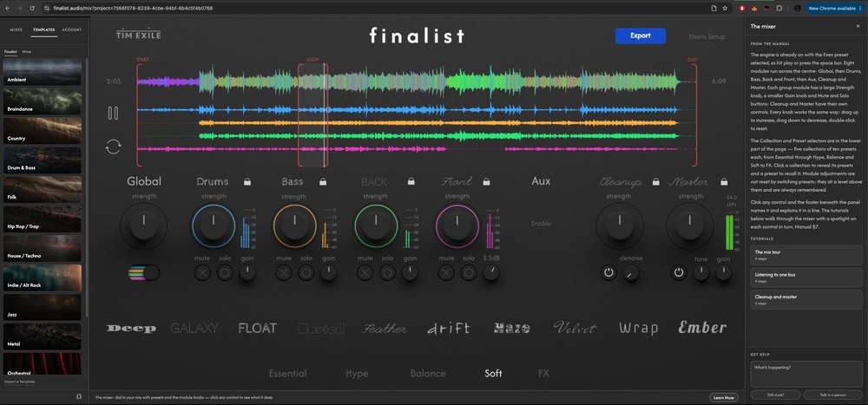The width and height of the screenshot is (868, 405).
Task: Toggle the Cleanup power button
Action: [x=609, y=272]
